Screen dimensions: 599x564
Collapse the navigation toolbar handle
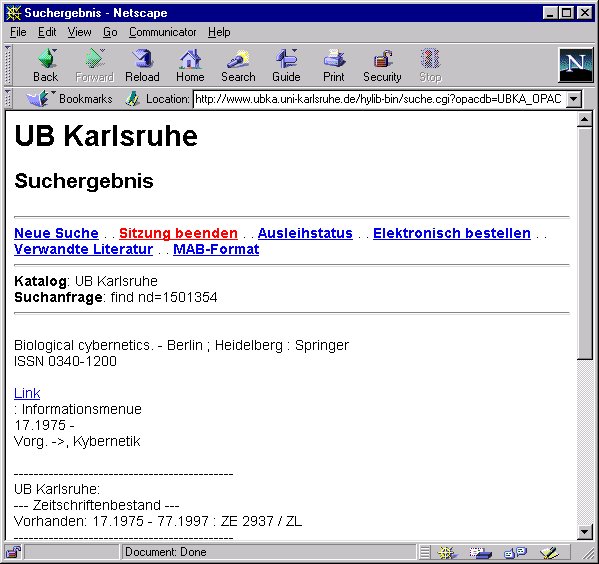click(x=8, y=65)
